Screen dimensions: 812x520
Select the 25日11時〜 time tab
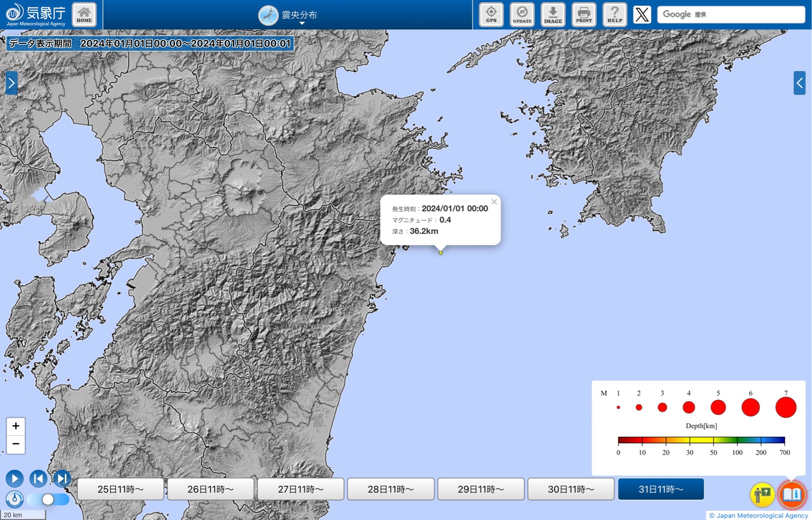[x=120, y=489]
